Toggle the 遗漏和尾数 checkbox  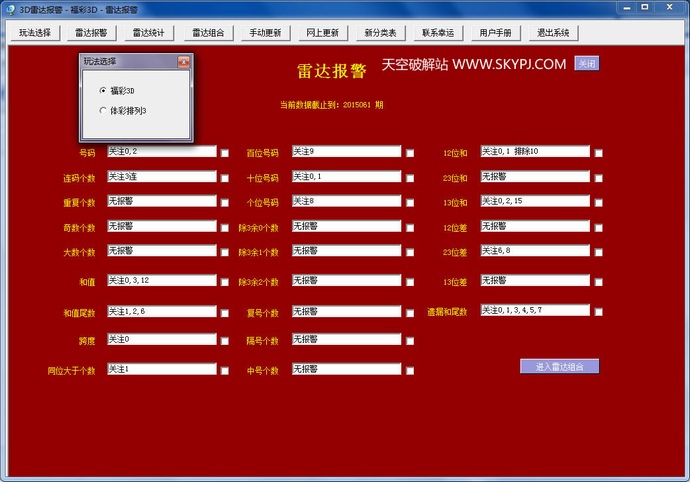click(599, 312)
